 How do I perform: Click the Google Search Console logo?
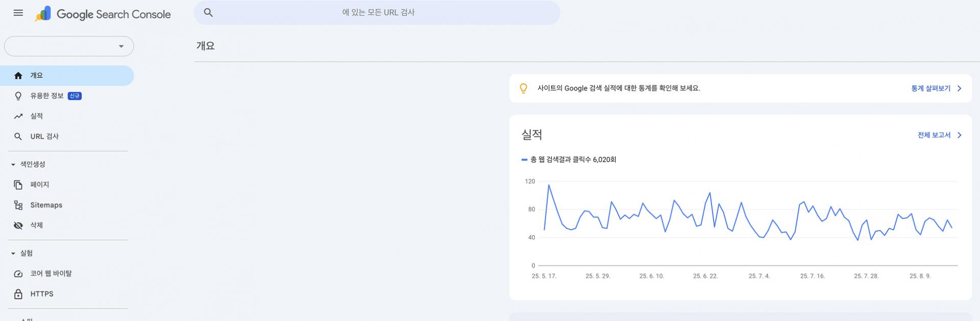[103, 14]
